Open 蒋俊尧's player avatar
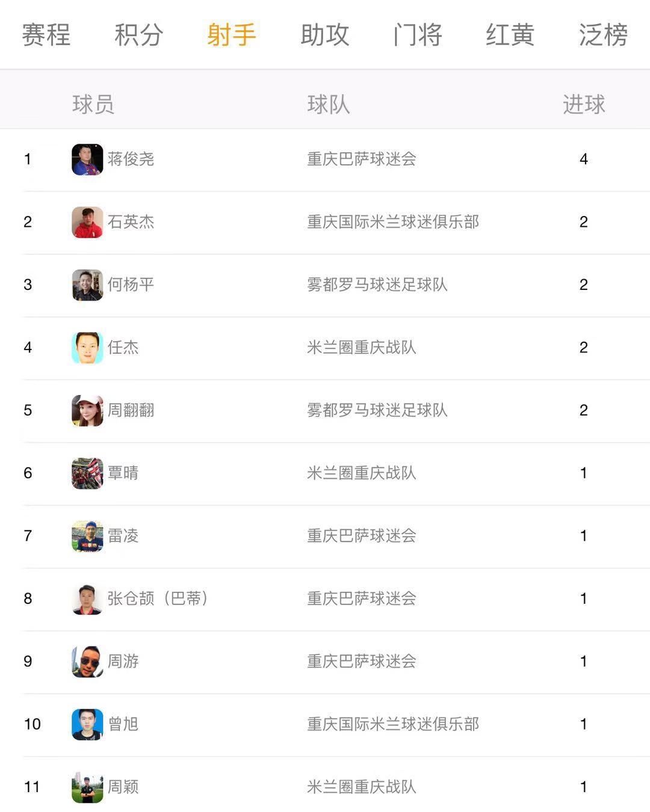 87,159
